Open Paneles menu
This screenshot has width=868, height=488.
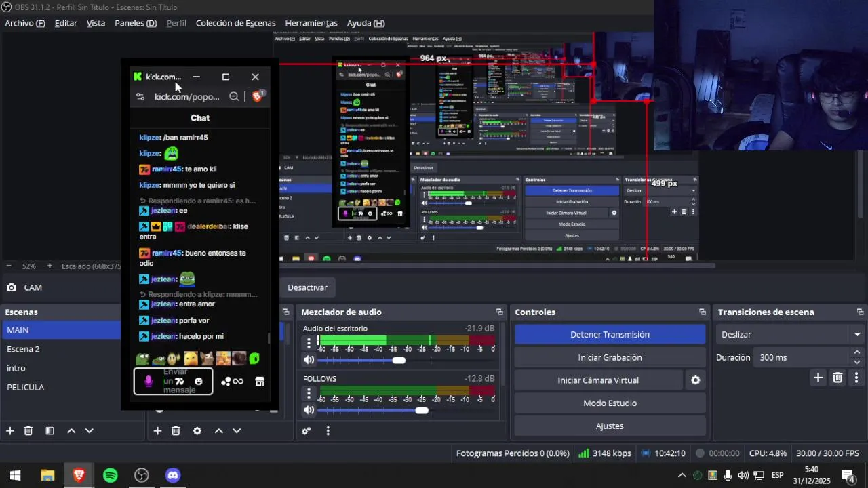(136, 23)
